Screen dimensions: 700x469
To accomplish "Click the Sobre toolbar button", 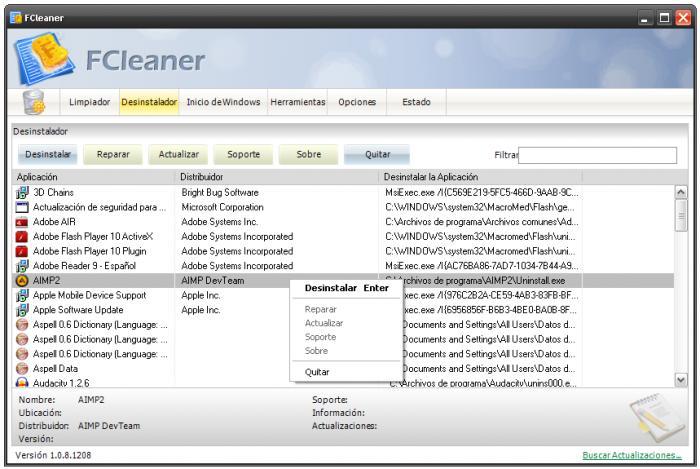I will click(308, 154).
